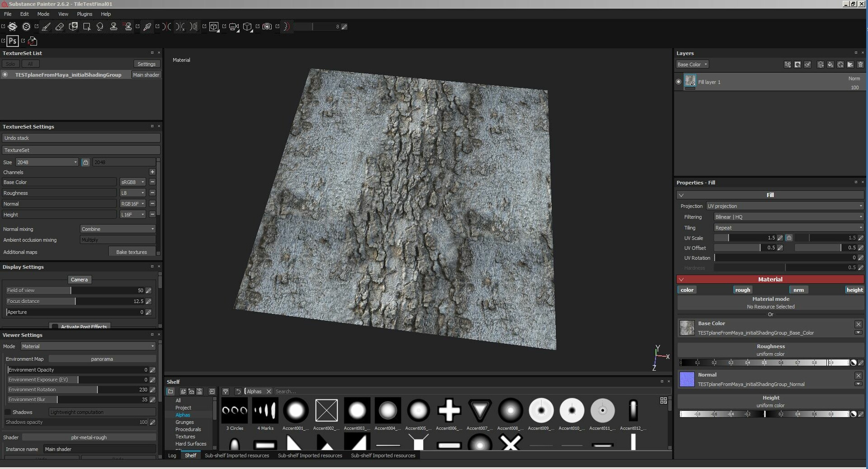Toggle visibility of Fill layer 1
This screenshot has height=469, width=868.
click(679, 82)
